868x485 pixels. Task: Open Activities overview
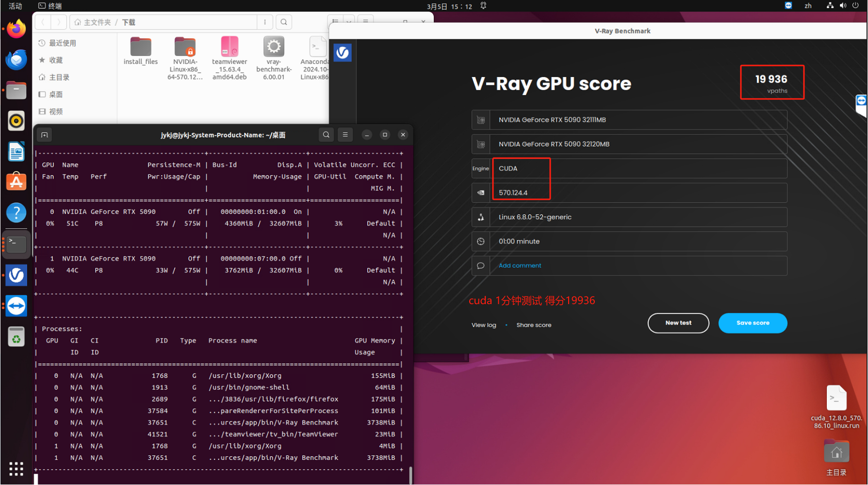[15, 6]
